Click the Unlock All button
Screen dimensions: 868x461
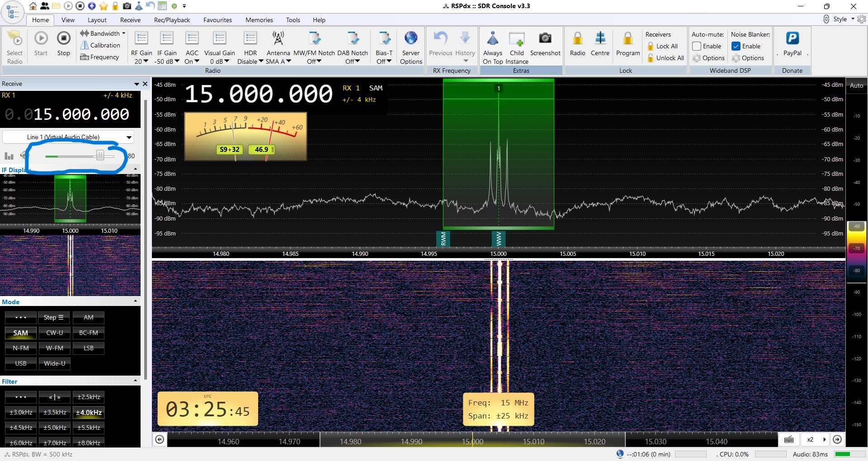coord(670,58)
